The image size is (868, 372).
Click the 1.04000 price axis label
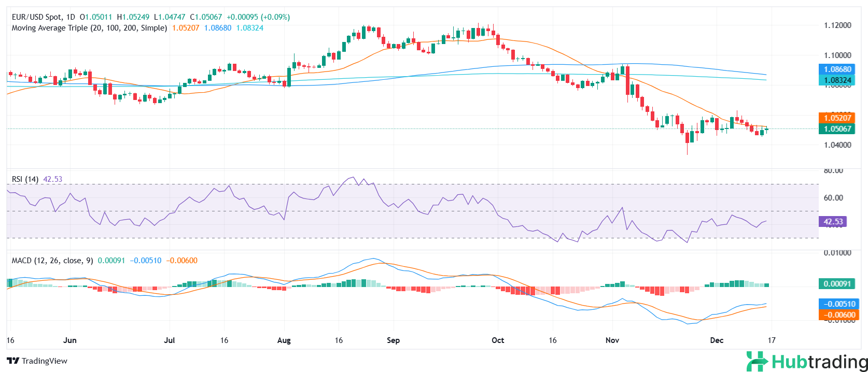837,145
